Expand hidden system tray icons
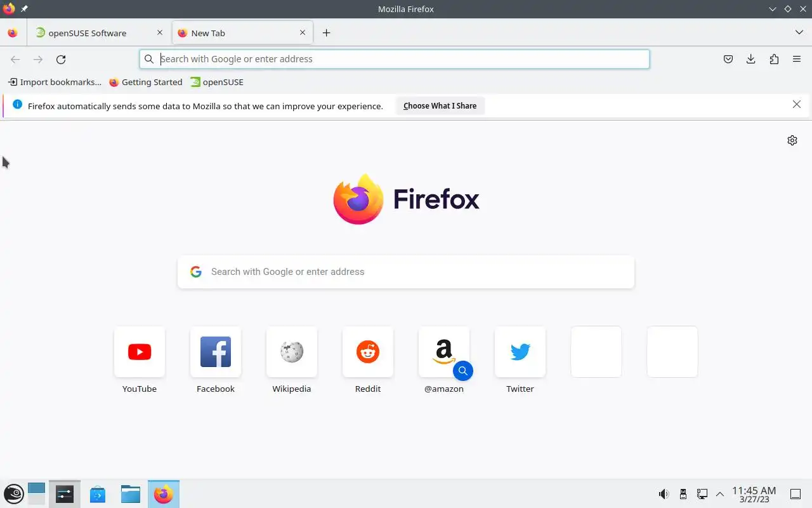812x508 pixels. tap(720, 494)
